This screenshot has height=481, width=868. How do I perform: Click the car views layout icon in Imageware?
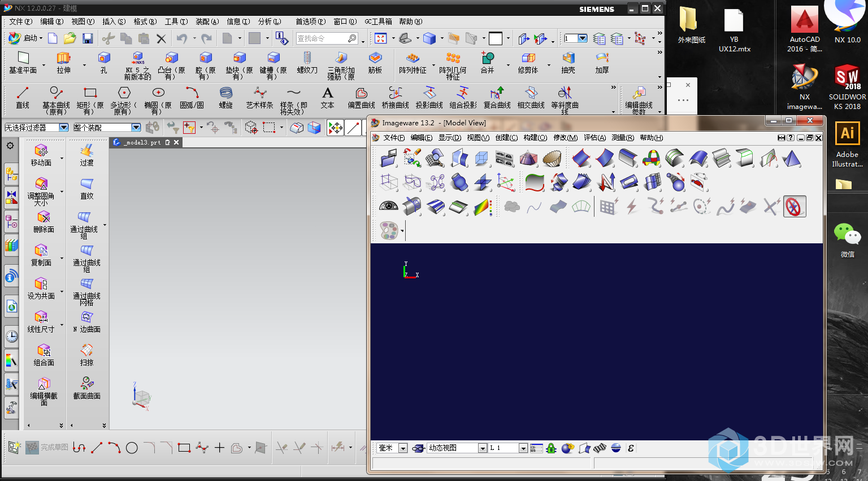(505, 158)
